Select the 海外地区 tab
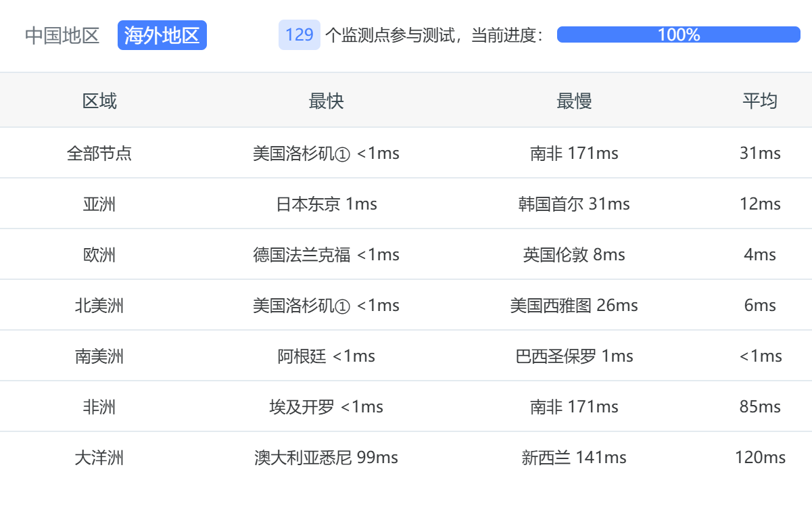The width and height of the screenshot is (812, 526). point(162,35)
